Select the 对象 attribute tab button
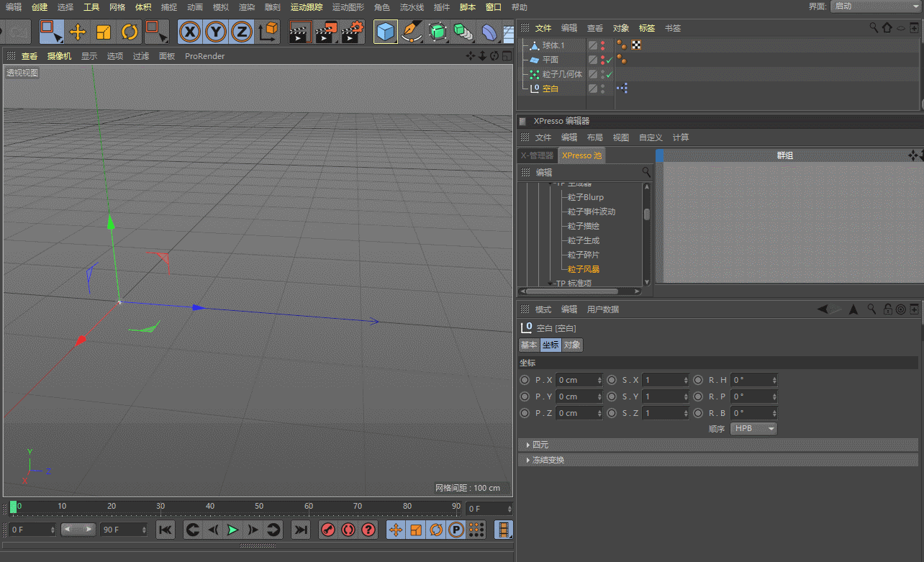This screenshot has height=562, width=924. click(x=572, y=345)
